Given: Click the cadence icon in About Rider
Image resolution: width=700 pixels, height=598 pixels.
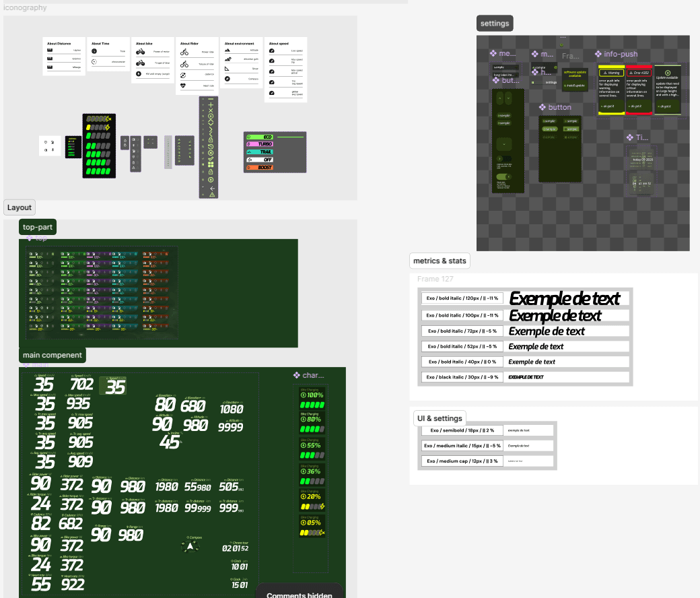Looking at the screenshot, I should [x=183, y=75].
